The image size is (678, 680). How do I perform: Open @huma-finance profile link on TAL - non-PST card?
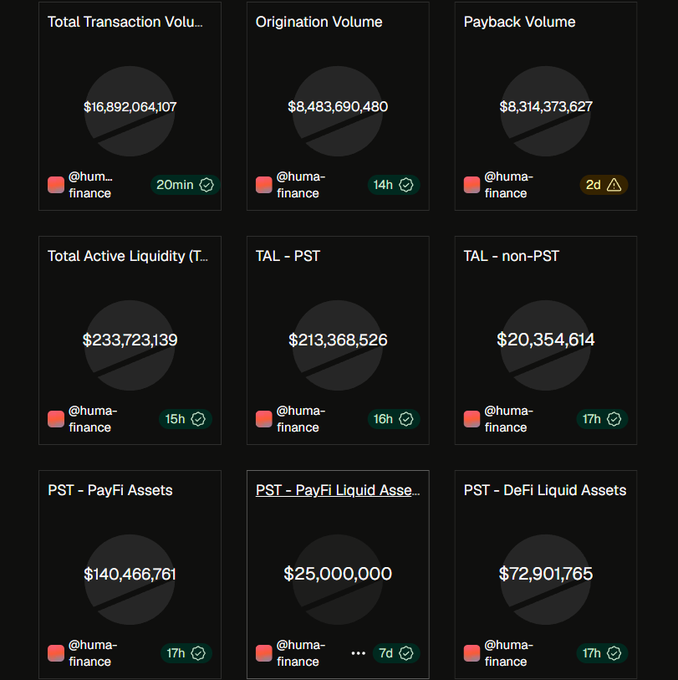click(508, 419)
